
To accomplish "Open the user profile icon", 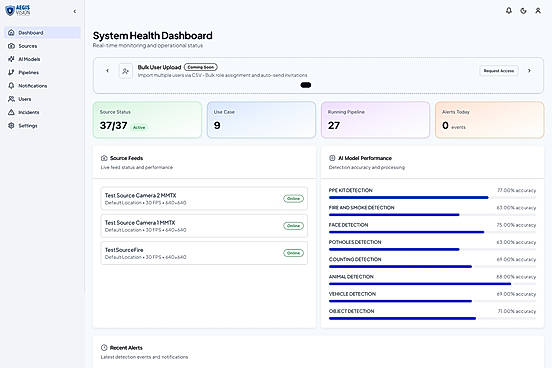I will pos(538,11).
